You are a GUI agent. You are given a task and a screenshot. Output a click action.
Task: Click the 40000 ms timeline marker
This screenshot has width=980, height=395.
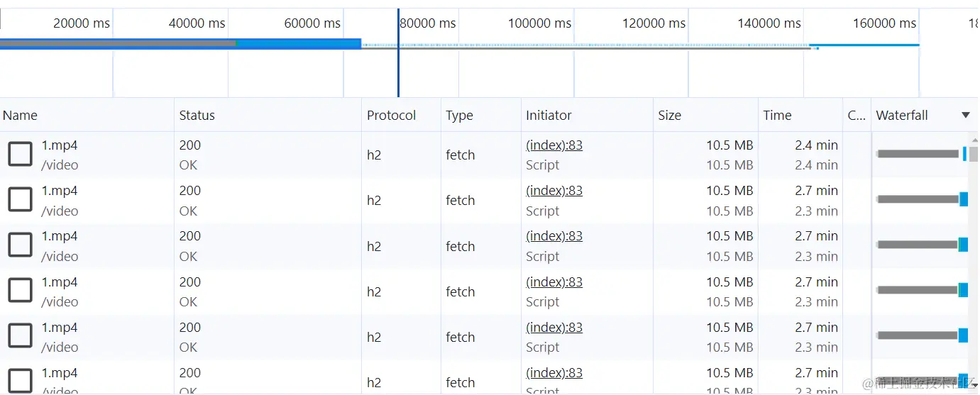tap(197, 23)
